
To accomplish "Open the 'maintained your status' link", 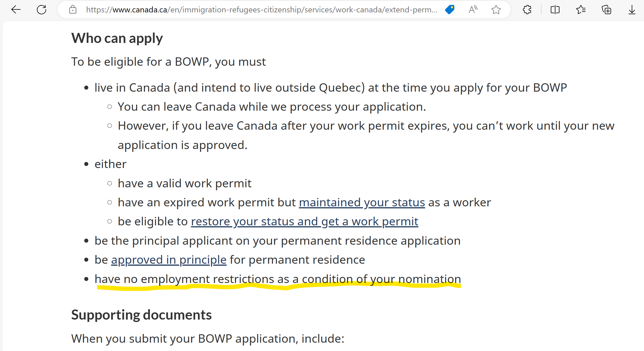I will coord(362,202).
